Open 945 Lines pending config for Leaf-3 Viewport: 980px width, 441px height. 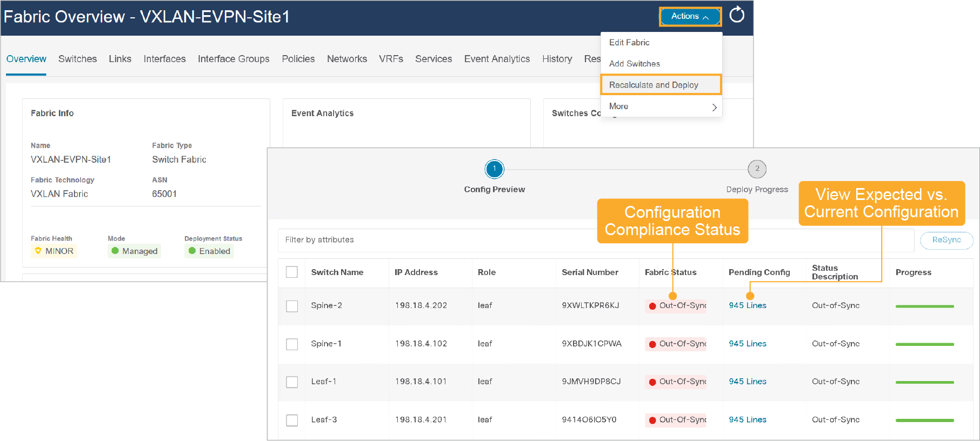(x=748, y=420)
